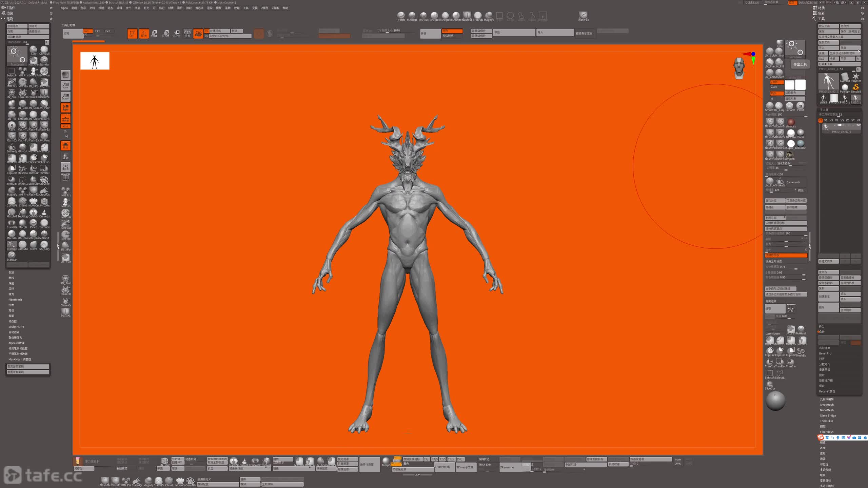868x488 pixels.
Task: Select the DamStandard brush
Action: [x=23, y=245]
